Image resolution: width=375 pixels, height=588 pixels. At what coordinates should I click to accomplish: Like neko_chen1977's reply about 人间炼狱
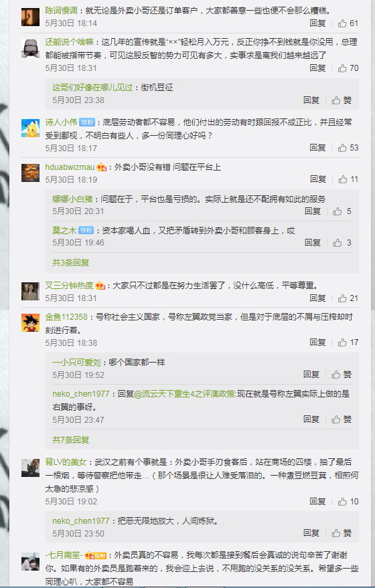pos(342,533)
